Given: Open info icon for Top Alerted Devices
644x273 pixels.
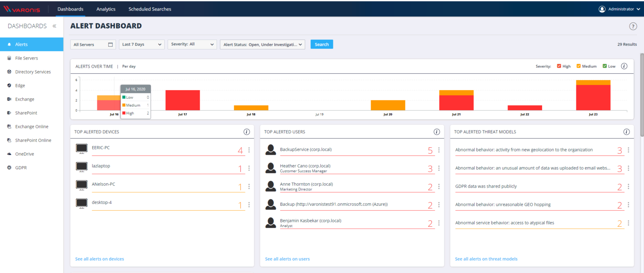Looking at the screenshot, I should point(247,132).
